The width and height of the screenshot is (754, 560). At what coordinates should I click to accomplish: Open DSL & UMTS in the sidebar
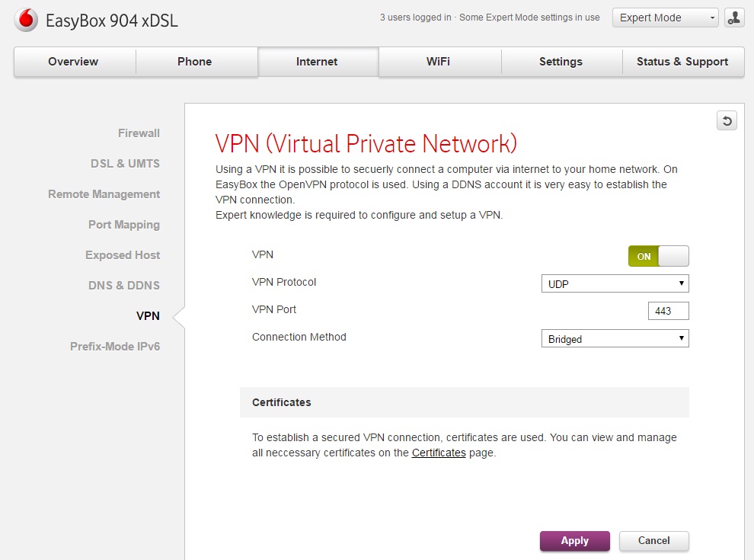click(125, 164)
